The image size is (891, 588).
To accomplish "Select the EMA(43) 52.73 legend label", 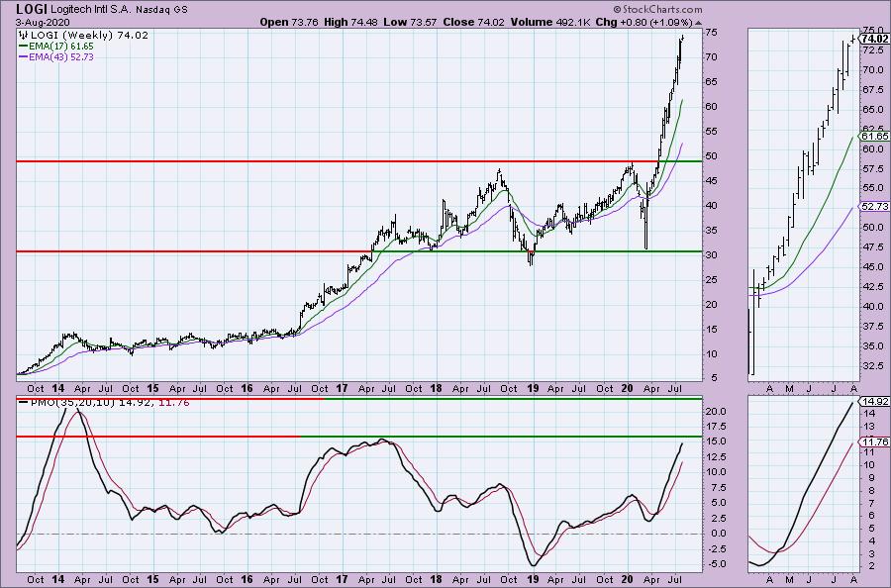I will 61,56.
